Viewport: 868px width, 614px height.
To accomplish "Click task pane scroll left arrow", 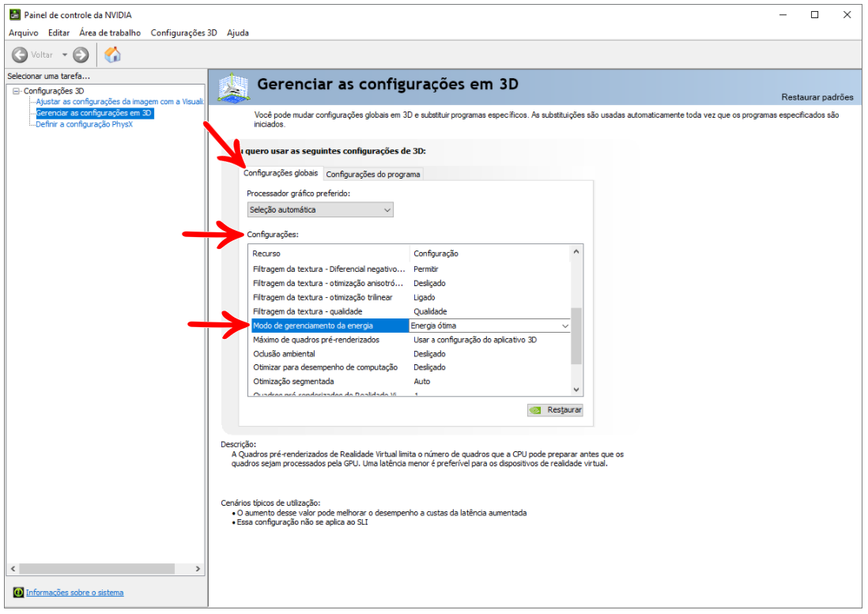I will 13,569.
